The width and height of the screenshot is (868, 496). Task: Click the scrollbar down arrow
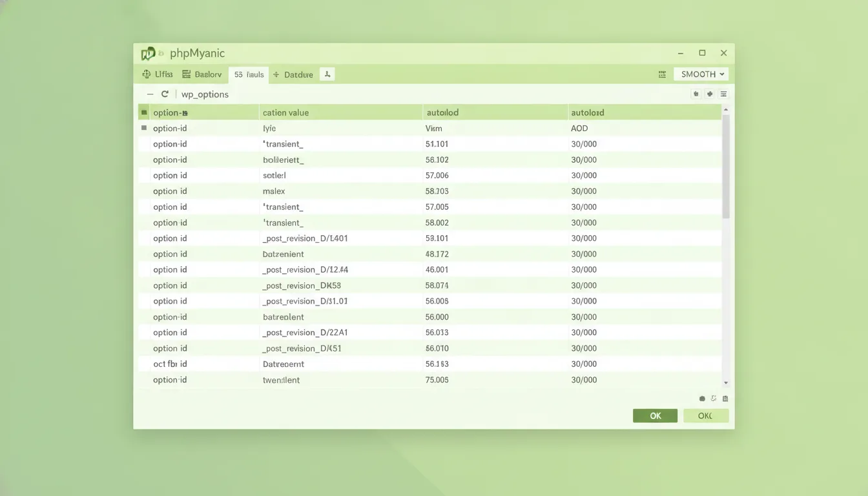726,383
